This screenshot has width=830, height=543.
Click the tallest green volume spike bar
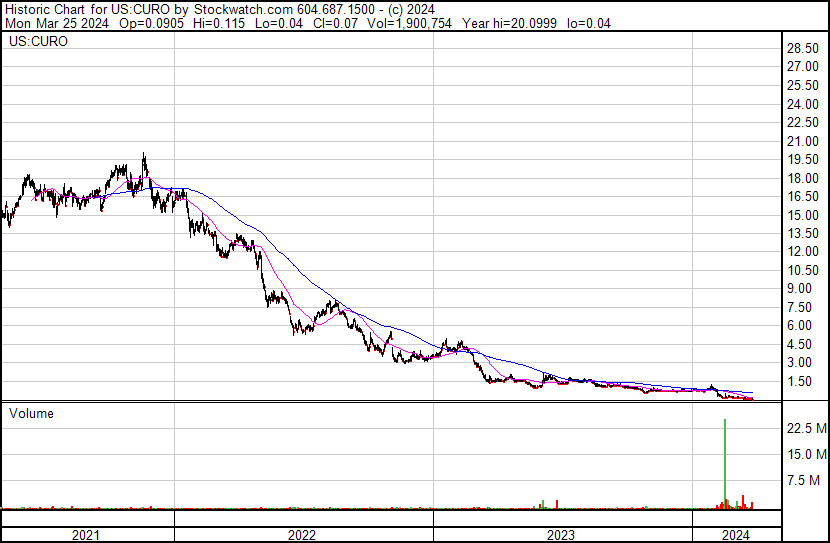click(x=724, y=460)
